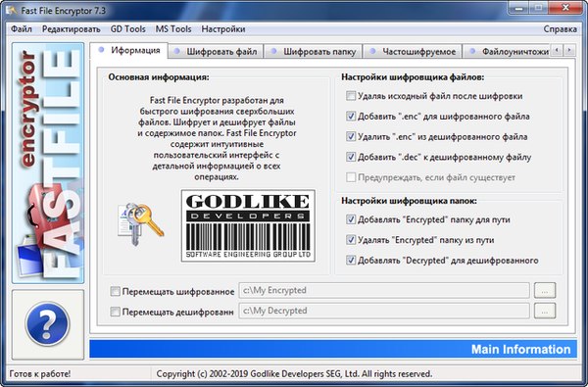Viewport: 588px width, 387px height.
Task: Enable the Перемещать дешифрованн checkbox
Action: point(115,312)
